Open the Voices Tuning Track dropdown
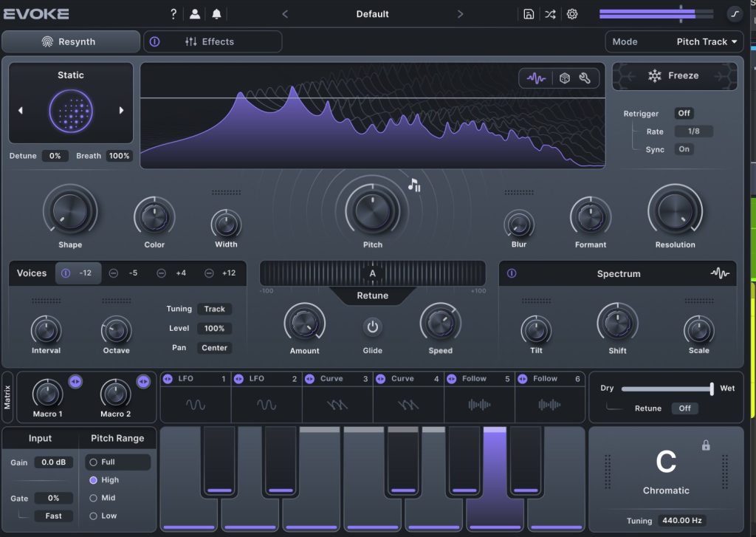The height and width of the screenshot is (537, 756). (214, 309)
